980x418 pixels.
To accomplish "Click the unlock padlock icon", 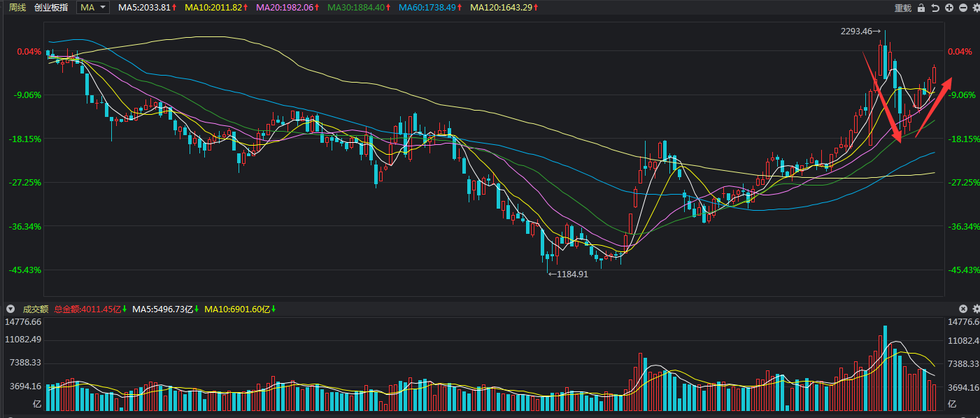I will pos(921,8).
